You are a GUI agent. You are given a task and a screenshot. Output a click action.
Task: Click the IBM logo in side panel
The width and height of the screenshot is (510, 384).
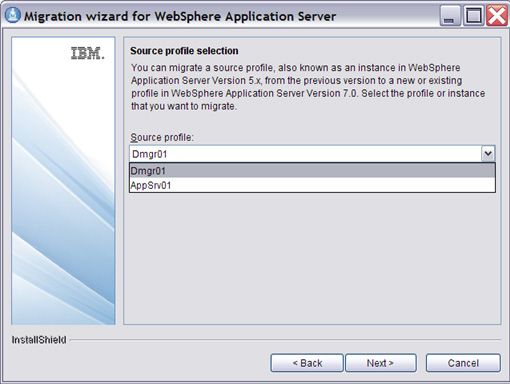(x=88, y=53)
